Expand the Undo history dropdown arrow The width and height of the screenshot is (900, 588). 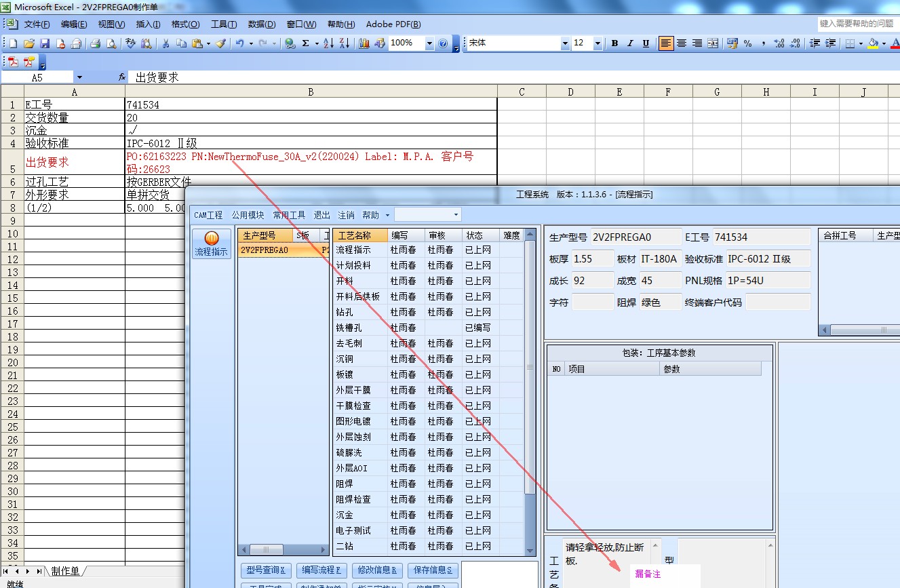[252, 43]
